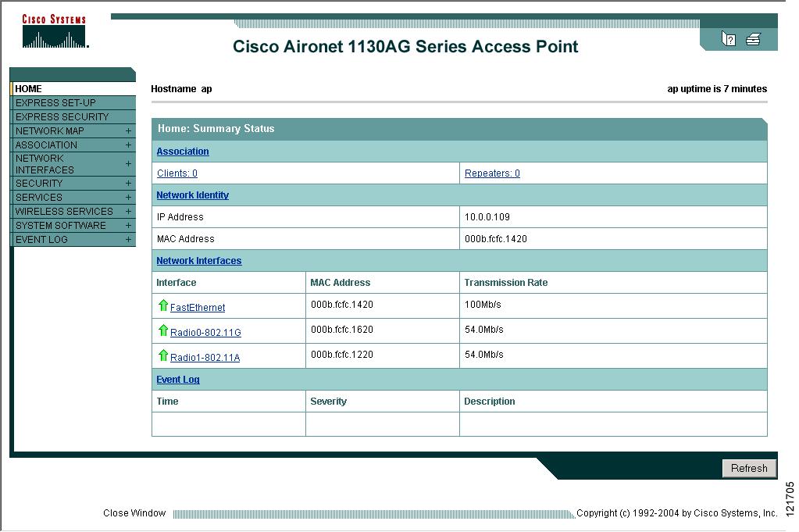This screenshot has width=799, height=532.
Task: Select Radio1 MAC 000b.fcfc.1220
Action: (342, 355)
